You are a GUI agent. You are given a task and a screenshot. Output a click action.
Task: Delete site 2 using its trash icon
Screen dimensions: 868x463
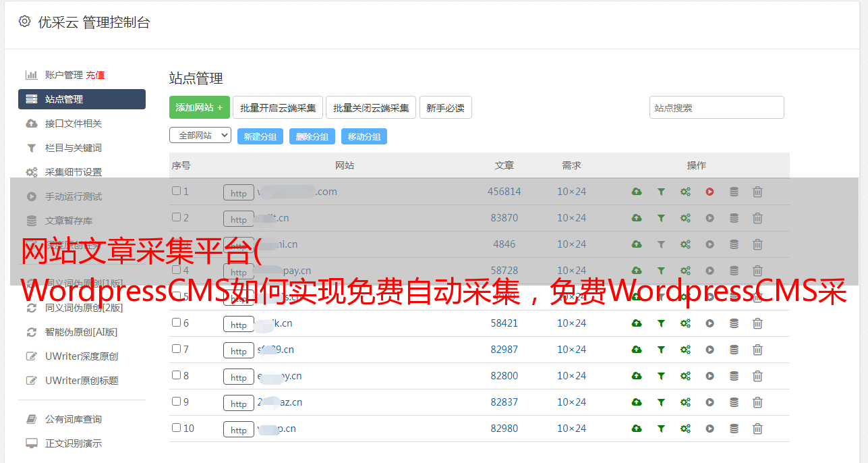coord(757,218)
